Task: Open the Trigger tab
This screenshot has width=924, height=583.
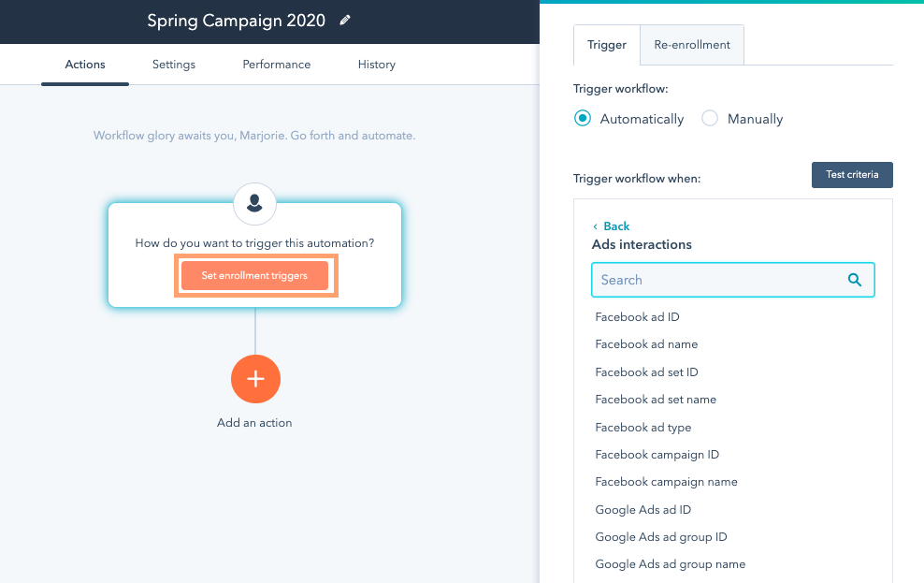Action: 607,45
